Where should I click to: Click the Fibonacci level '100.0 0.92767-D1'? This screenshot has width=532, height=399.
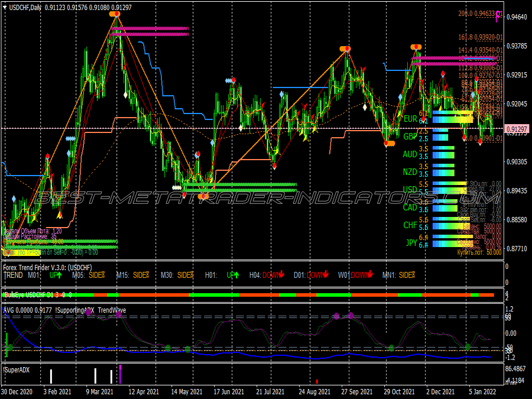click(x=481, y=75)
